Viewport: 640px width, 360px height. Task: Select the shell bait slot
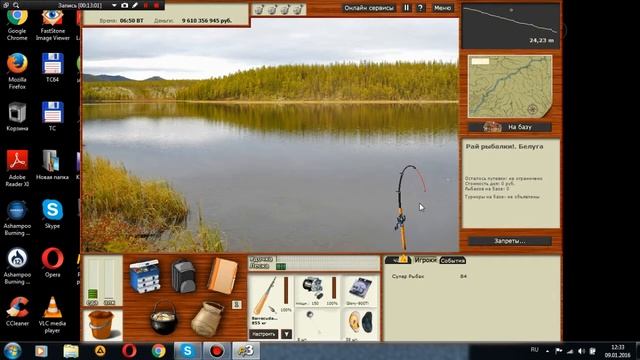point(360,325)
